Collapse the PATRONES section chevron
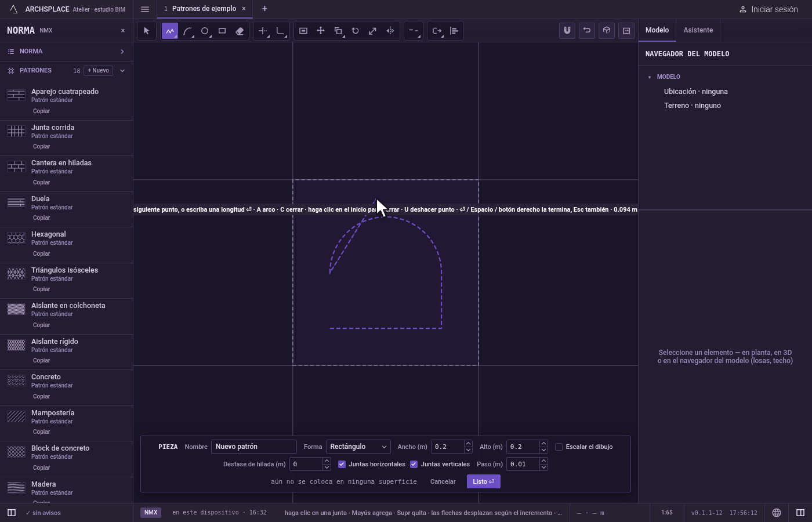This screenshot has height=522, width=812. (122, 71)
